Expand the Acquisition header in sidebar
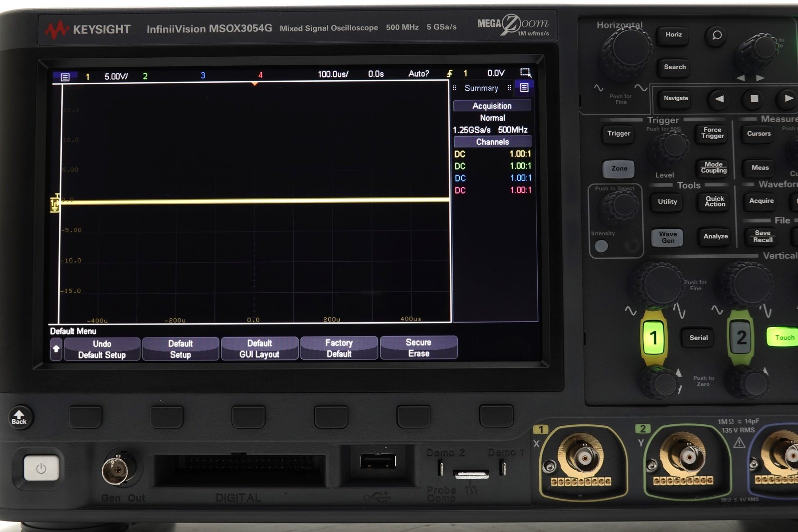The width and height of the screenshot is (798, 532). (492, 106)
